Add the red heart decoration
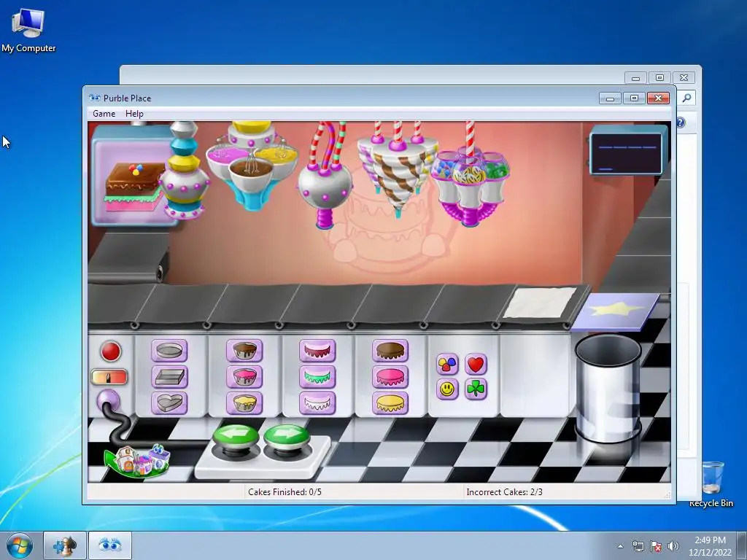 476,365
